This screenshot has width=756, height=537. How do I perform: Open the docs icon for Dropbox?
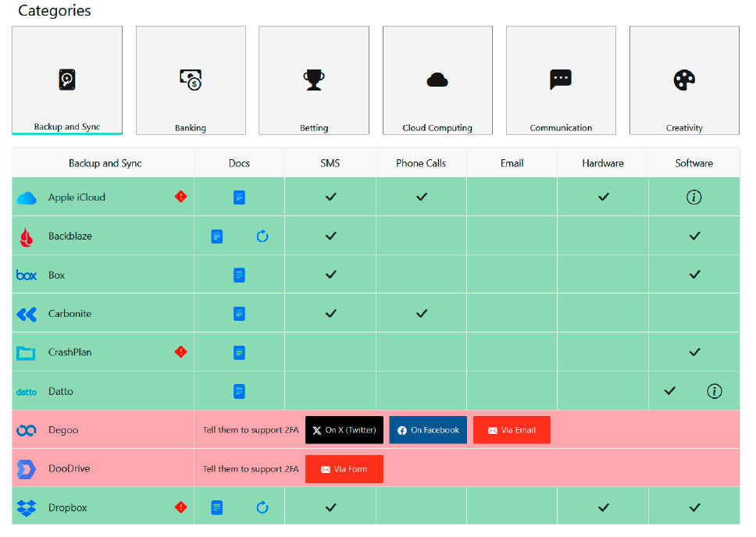217,507
